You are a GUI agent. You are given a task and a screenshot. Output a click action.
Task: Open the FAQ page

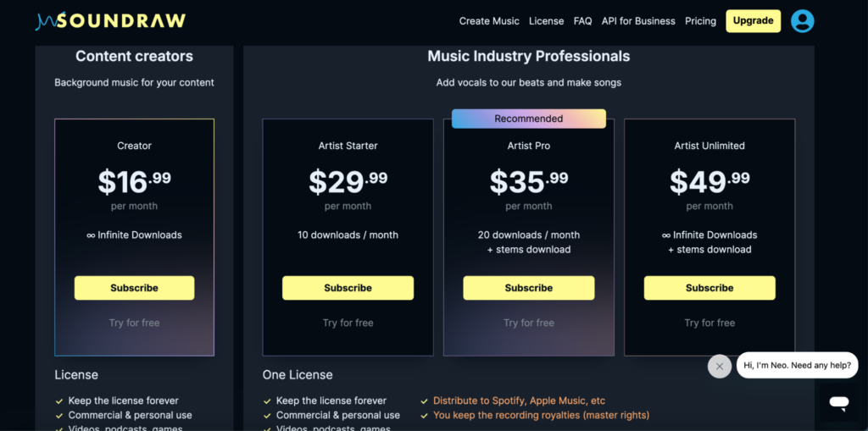(x=582, y=21)
